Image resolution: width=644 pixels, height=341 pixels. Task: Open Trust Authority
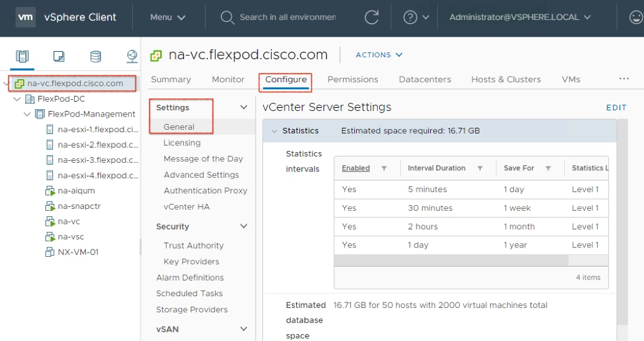tap(193, 246)
